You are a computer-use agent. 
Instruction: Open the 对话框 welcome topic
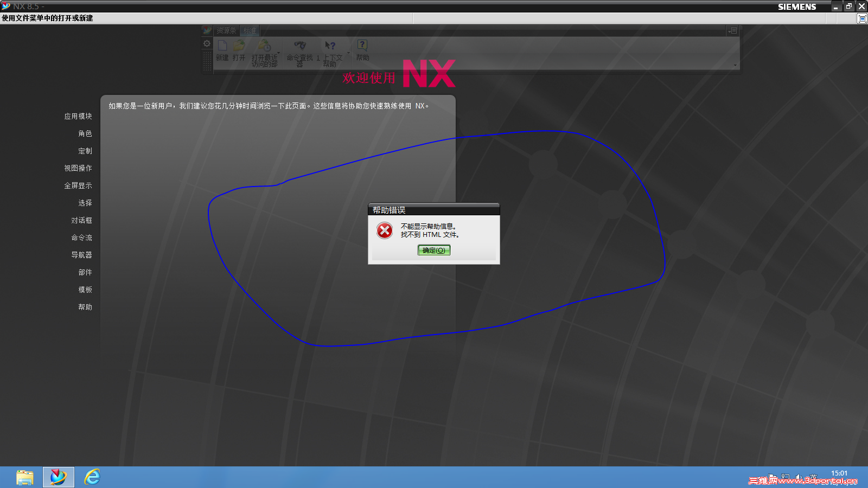coord(82,220)
